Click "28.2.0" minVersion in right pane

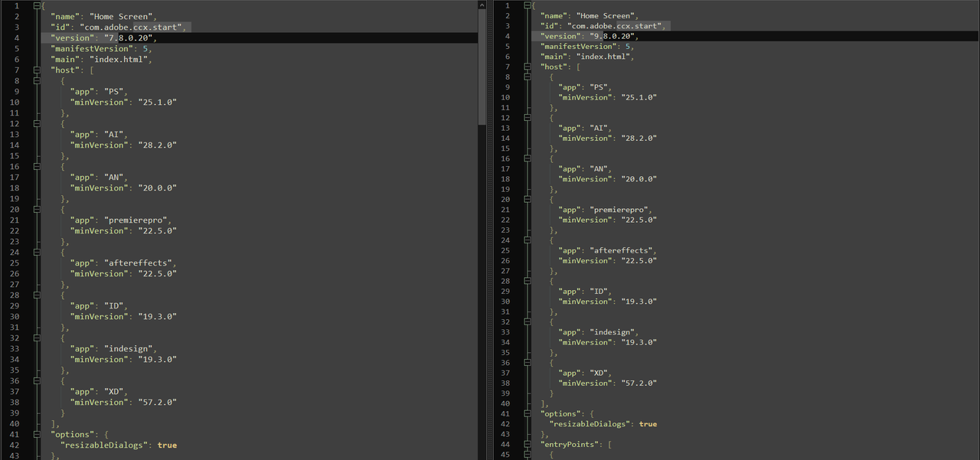(638, 139)
